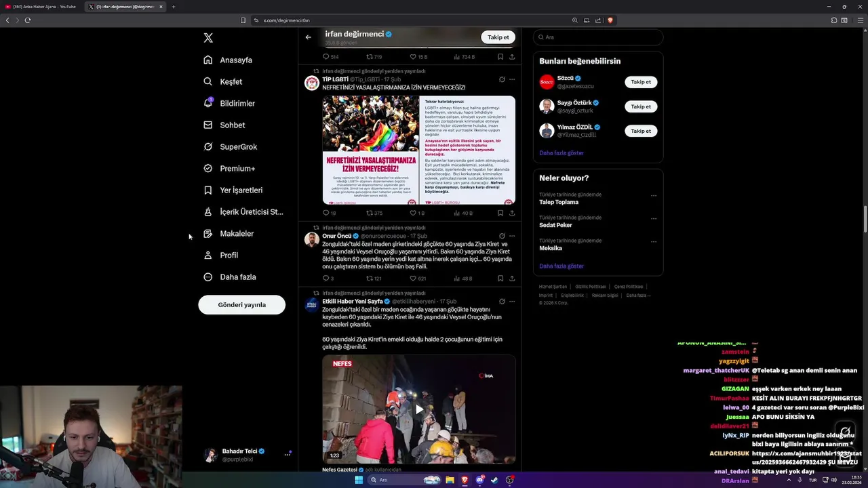Click the address bar x.com/degirmencirfan

pos(286,20)
